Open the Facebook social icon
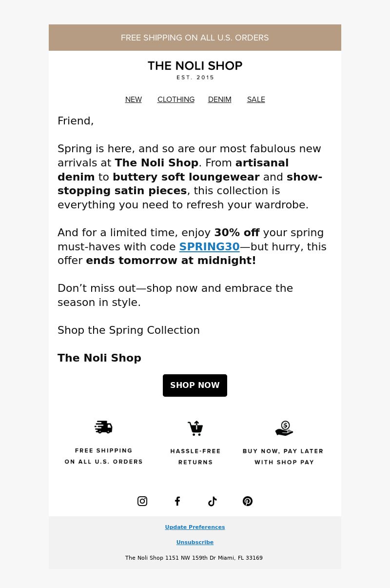Screen dimensions: 390x588 pos(177,501)
